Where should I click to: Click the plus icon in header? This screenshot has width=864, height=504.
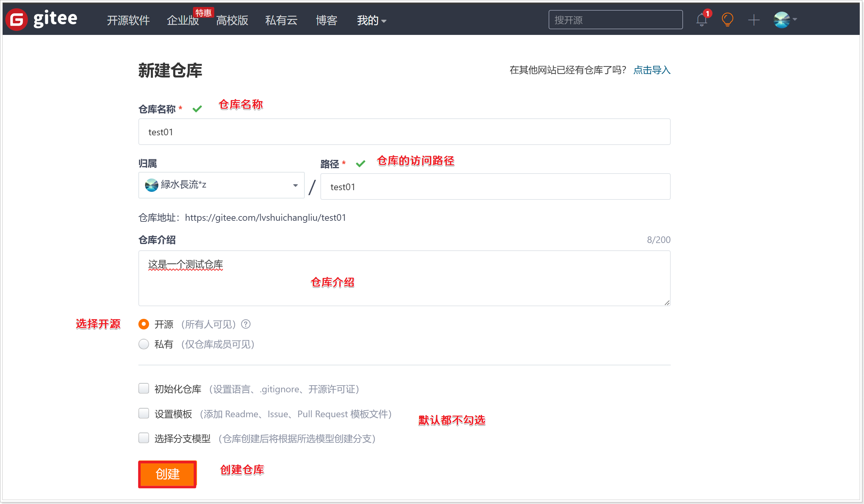(x=754, y=20)
